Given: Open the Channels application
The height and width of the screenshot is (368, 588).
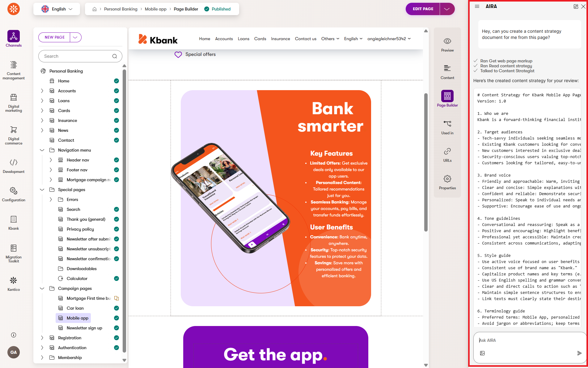Looking at the screenshot, I should pos(14,39).
